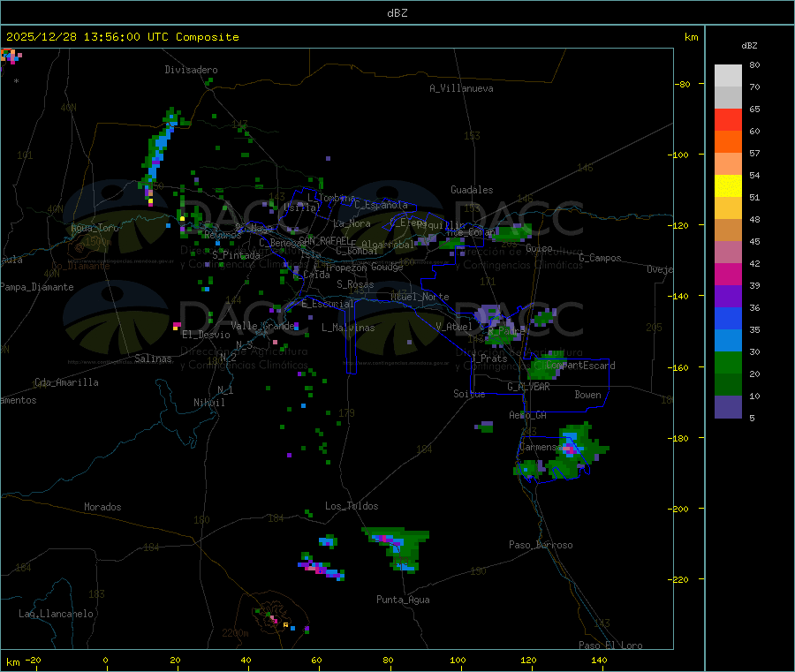Click the 'C_Española' map label

click(x=381, y=205)
